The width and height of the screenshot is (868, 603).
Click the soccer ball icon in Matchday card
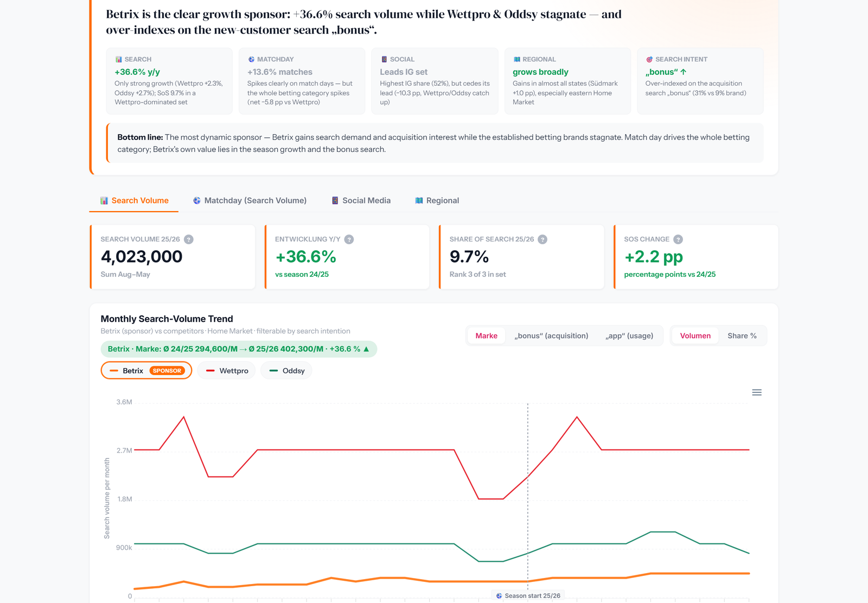(251, 59)
